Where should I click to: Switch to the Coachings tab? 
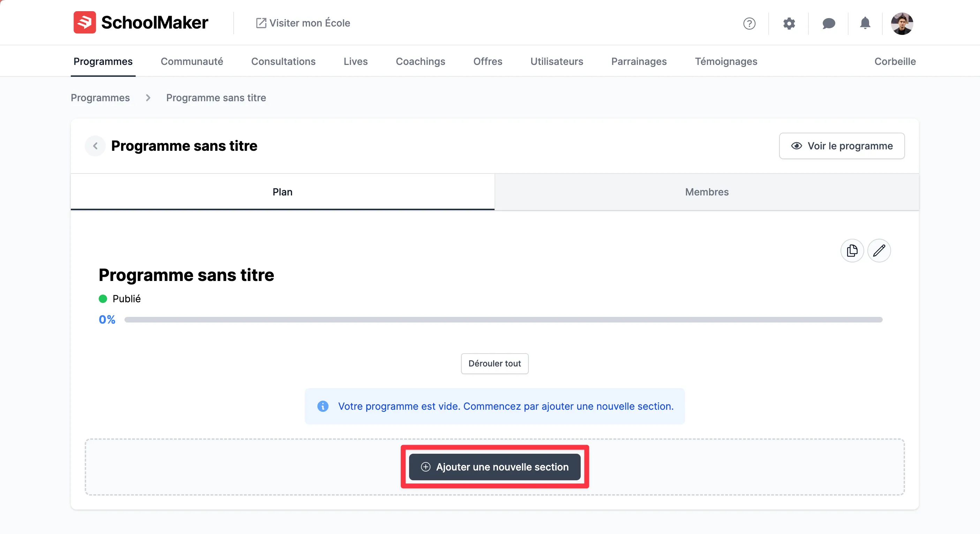[420, 62]
